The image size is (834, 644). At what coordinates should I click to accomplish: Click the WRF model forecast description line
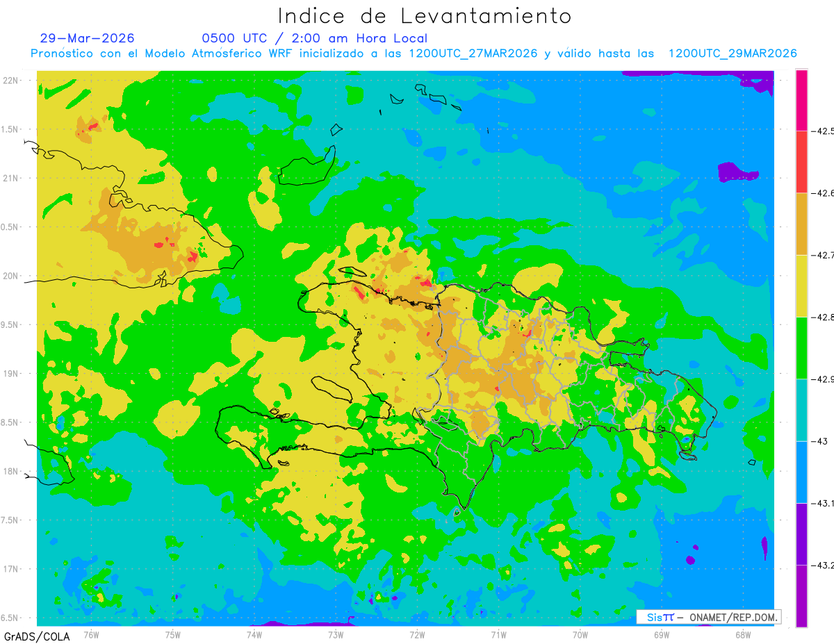(414, 53)
